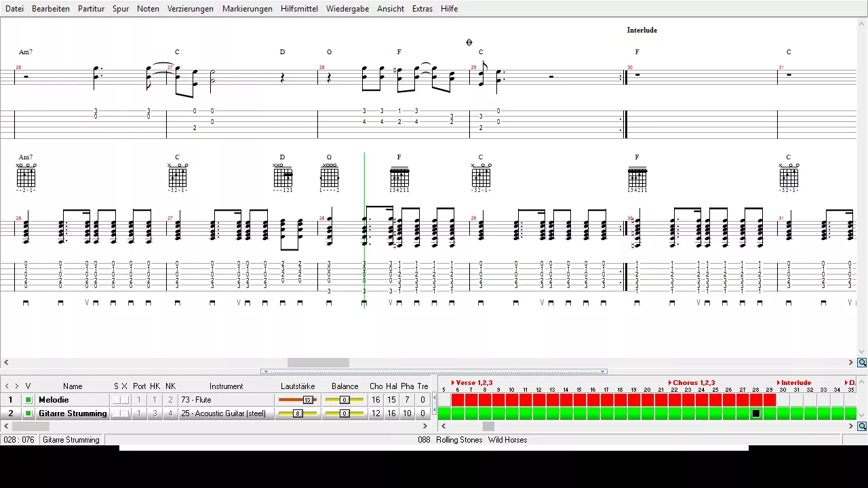Click the right arrow in track header
The height and width of the screenshot is (488, 868).
[x=17, y=386]
